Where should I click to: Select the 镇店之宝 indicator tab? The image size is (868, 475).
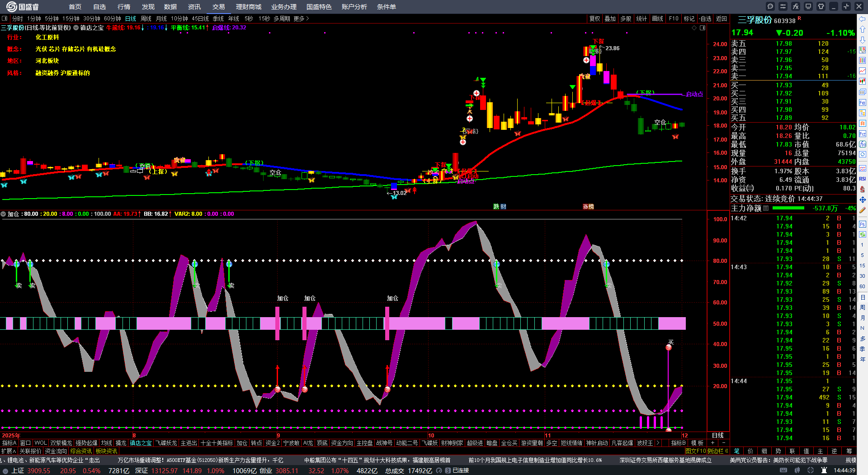click(x=141, y=443)
